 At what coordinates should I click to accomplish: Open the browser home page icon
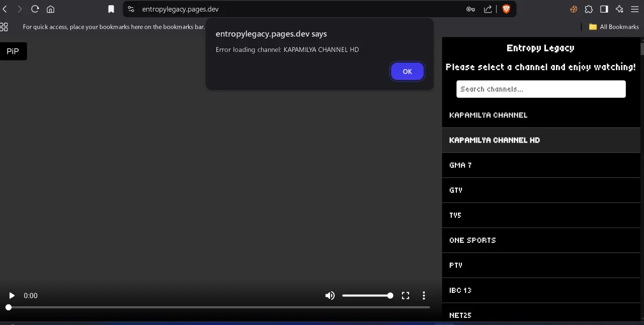click(50, 9)
